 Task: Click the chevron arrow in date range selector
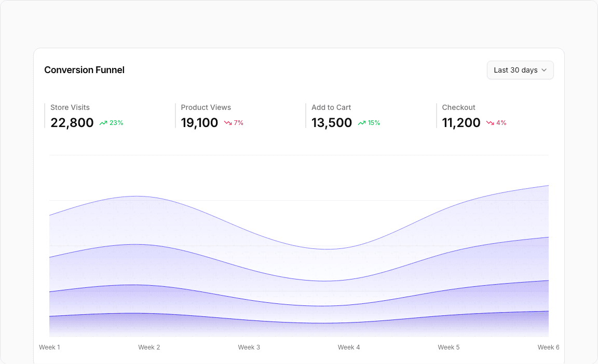tap(544, 70)
